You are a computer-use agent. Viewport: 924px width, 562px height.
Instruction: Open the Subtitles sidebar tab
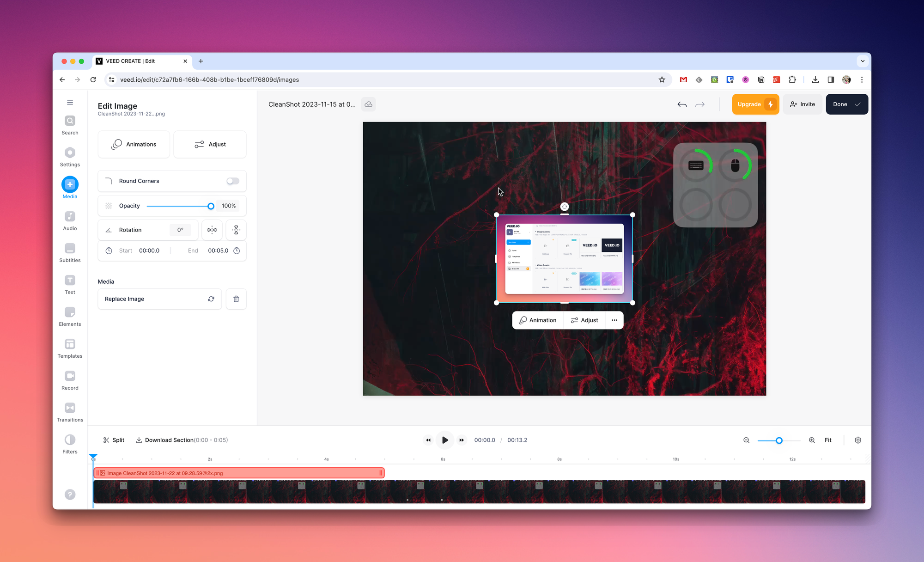[x=70, y=253]
